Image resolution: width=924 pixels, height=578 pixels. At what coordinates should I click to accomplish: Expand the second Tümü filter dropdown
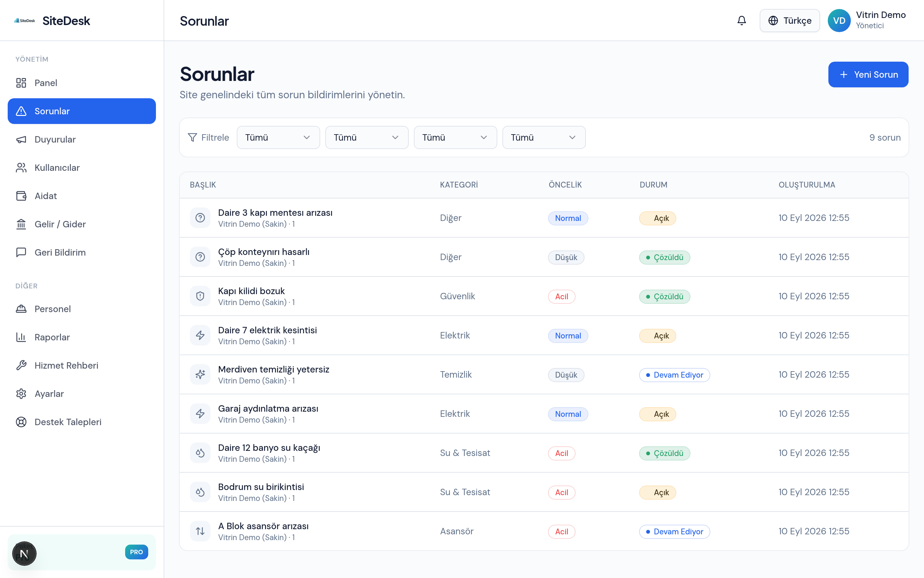pos(367,138)
